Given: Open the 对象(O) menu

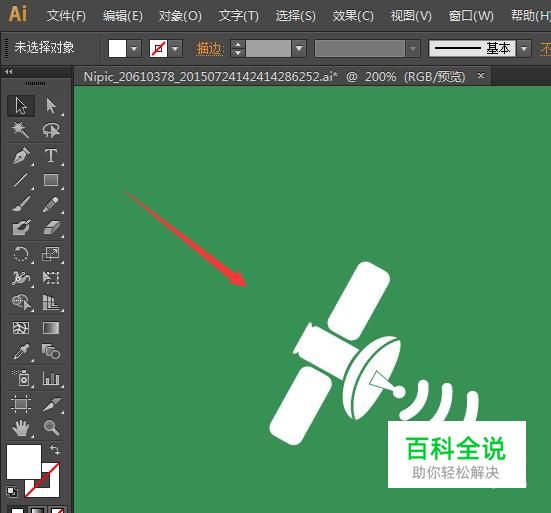Looking at the screenshot, I should coord(180,16).
